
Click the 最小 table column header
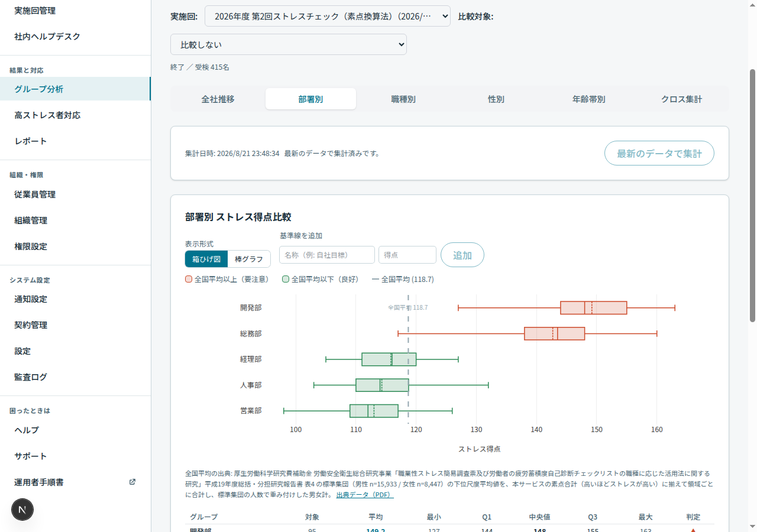(x=434, y=517)
